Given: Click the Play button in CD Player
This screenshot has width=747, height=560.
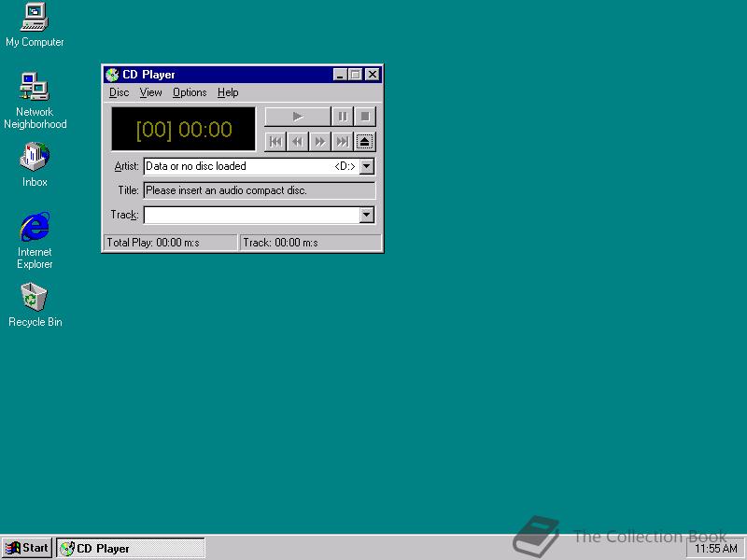Looking at the screenshot, I should tap(297, 117).
